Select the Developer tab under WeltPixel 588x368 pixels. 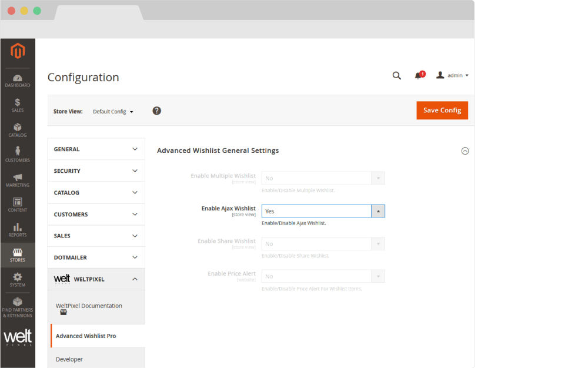click(x=69, y=359)
